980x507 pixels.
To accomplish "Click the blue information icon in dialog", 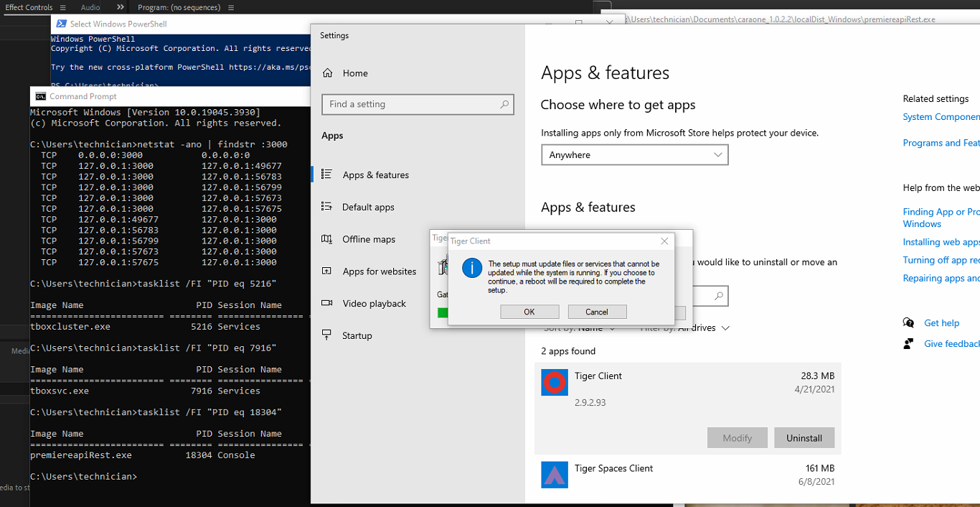I will 471,269.
